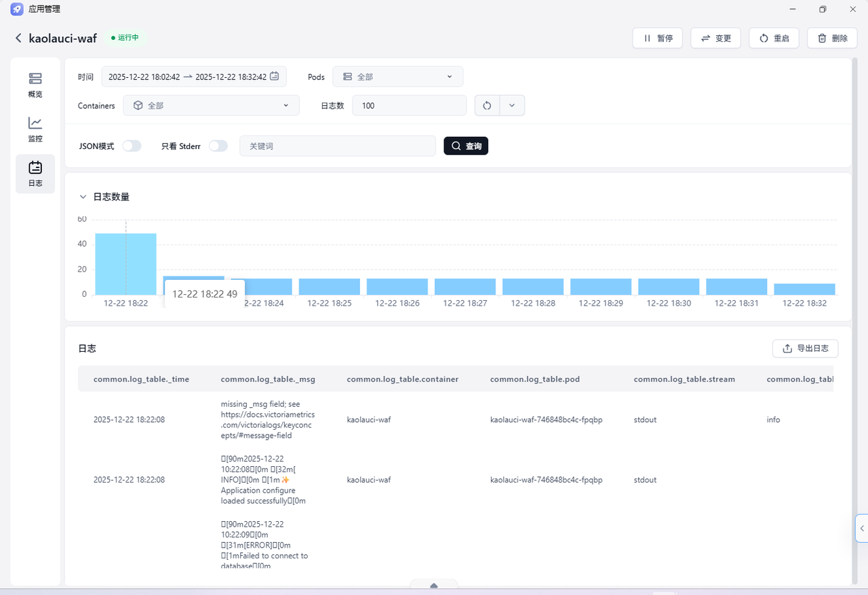This screenshot has height=595, width=868.
Task: Switch to the 监控 monitoring tab
Action: tap(35, 129)
